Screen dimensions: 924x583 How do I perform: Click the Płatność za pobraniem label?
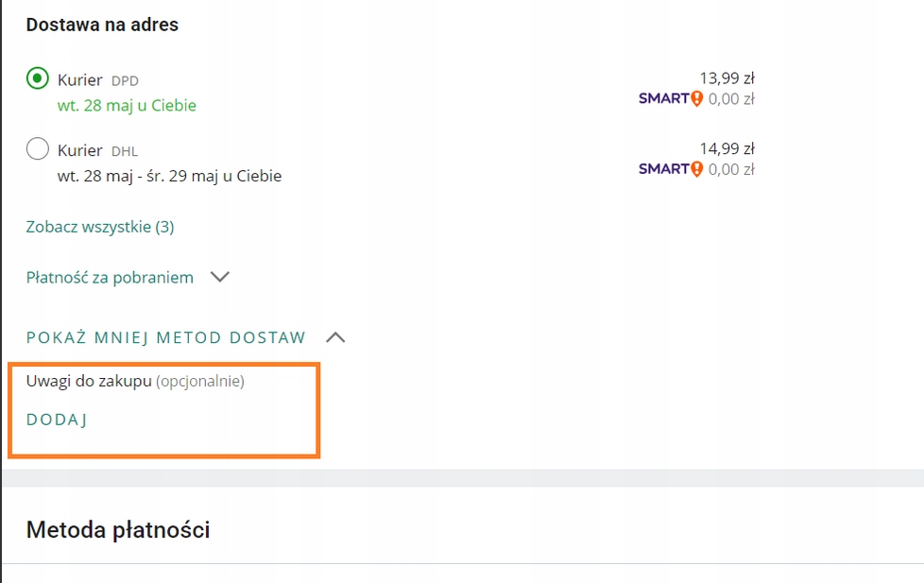pyautogui.click(x=110, y=277)
